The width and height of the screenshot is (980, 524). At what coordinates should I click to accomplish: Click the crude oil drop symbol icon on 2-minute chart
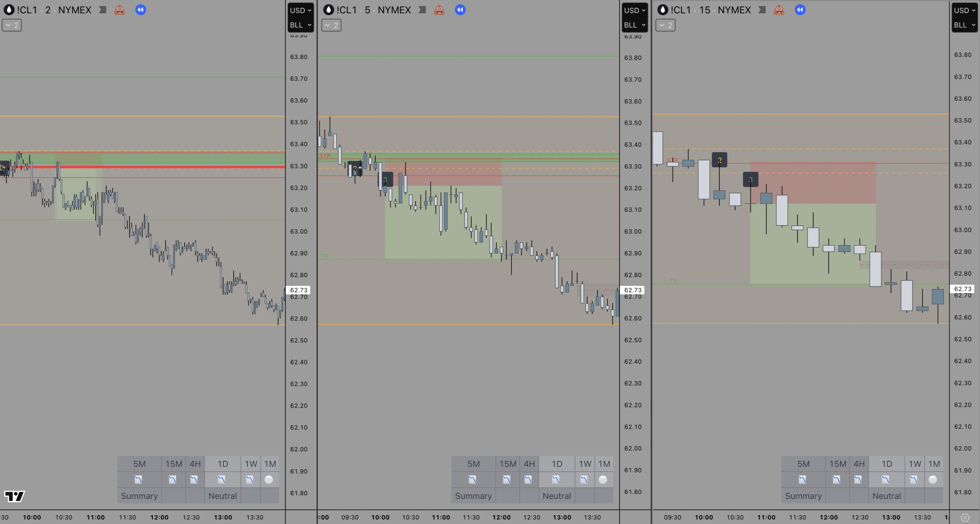click(x=9, y=10)
